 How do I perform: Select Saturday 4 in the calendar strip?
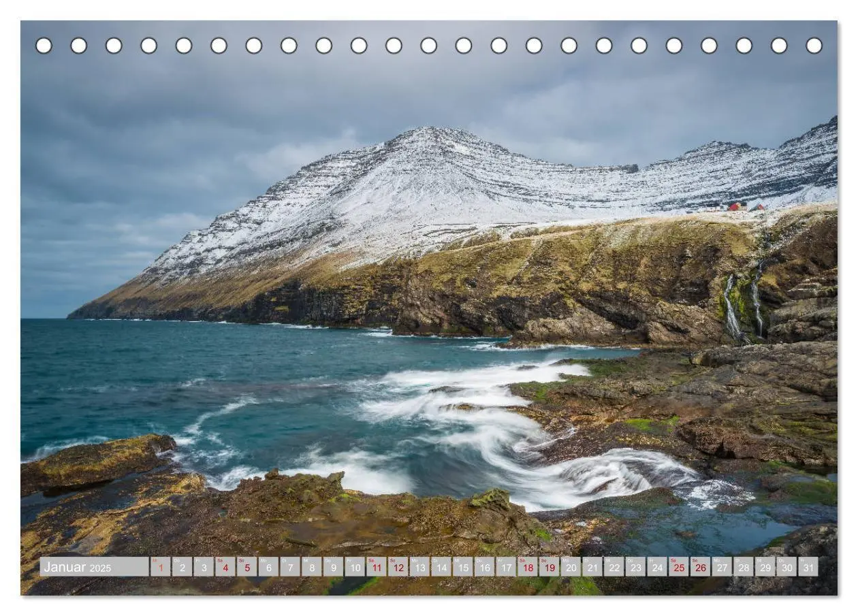point(225,567)
